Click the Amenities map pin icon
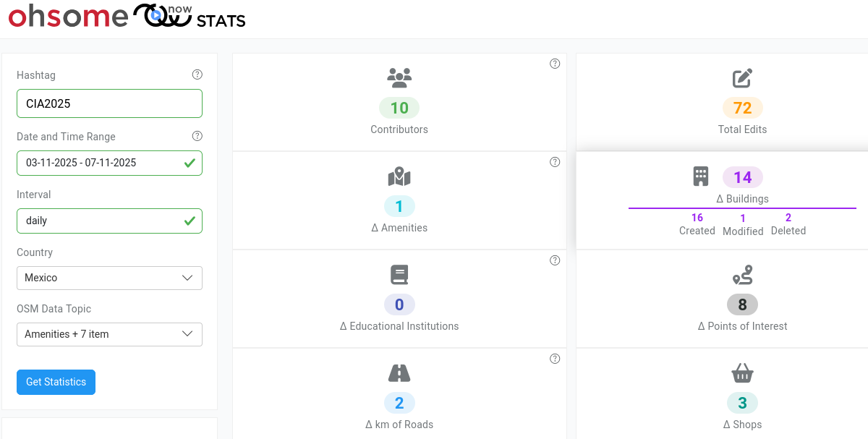The height and width of the screenshot is (439, 868). point(399,176)
